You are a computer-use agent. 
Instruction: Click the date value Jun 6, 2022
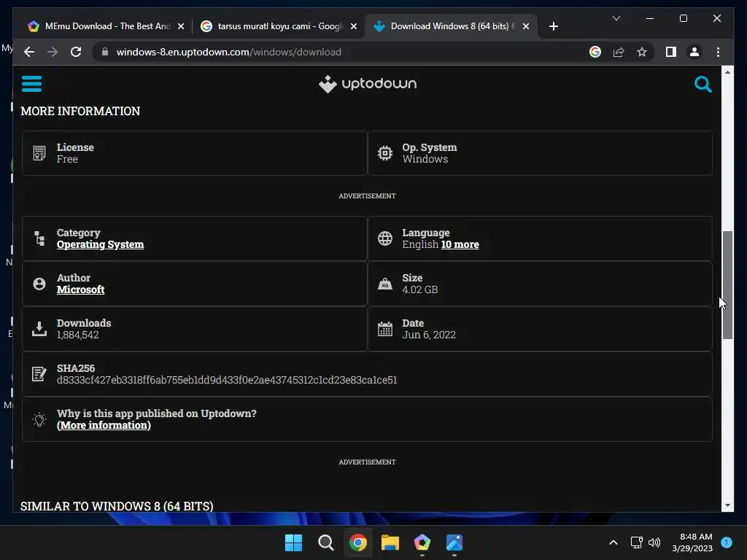[x=429, y=335]
